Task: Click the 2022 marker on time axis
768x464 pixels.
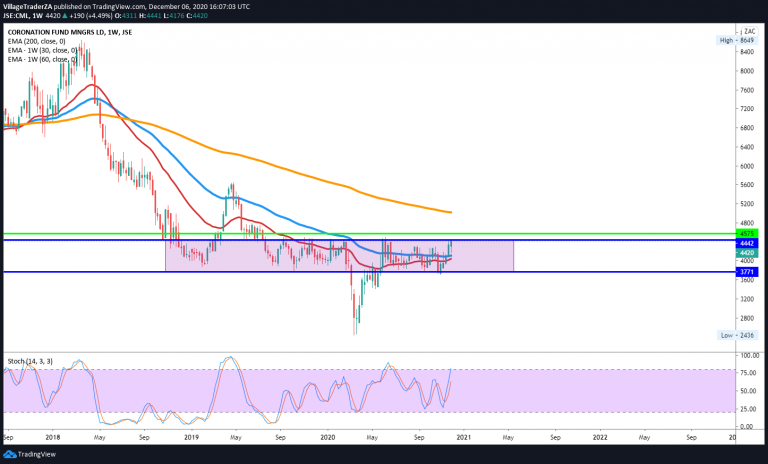Action: pos(599,437)
